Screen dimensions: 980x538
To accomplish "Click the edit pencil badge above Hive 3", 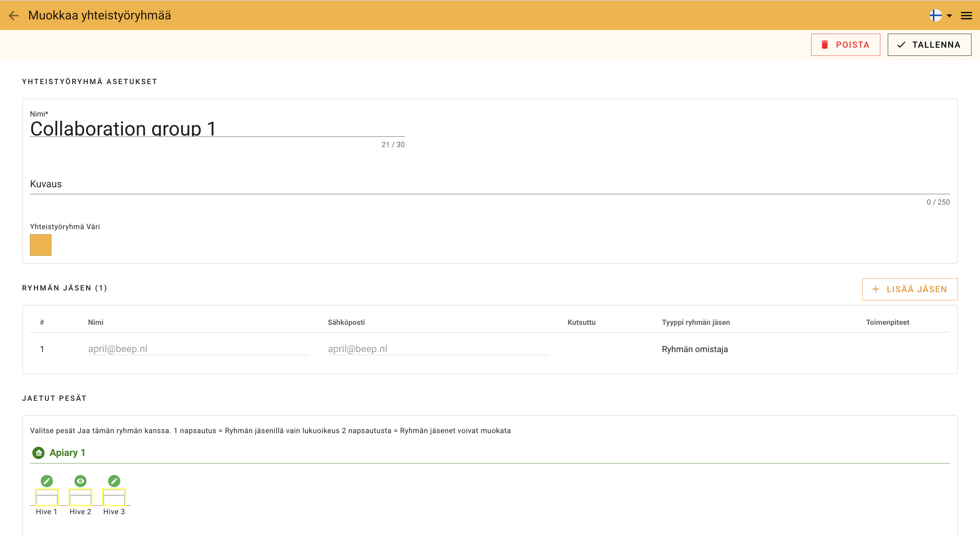I will pyautogui.click(x=114, y=481).
